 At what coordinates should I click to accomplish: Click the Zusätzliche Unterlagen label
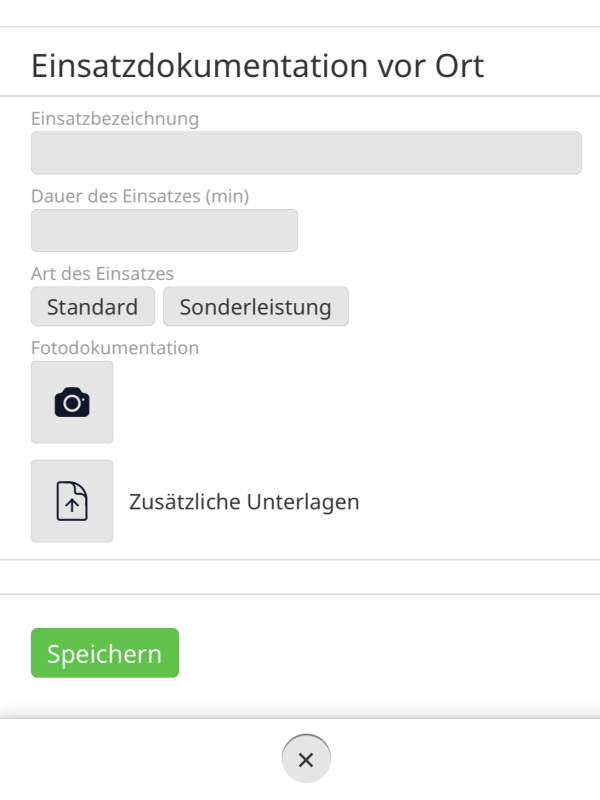pyautogui.click(x=244, y=502)
